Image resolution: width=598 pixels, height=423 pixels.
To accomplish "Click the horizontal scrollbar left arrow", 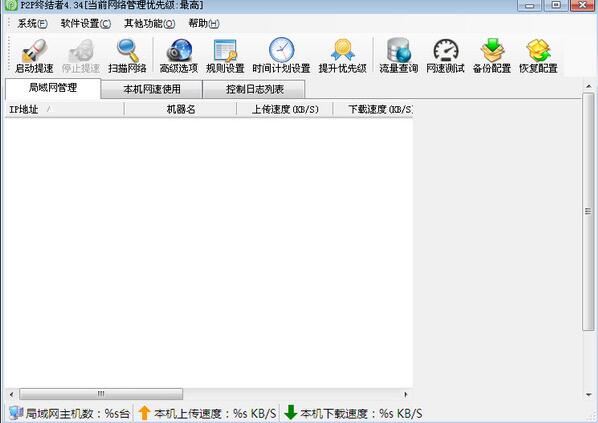I will tap(11, 394).
